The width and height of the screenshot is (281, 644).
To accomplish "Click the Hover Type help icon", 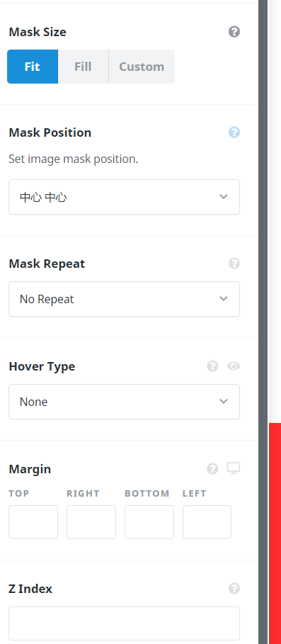I will pos(212,366).
